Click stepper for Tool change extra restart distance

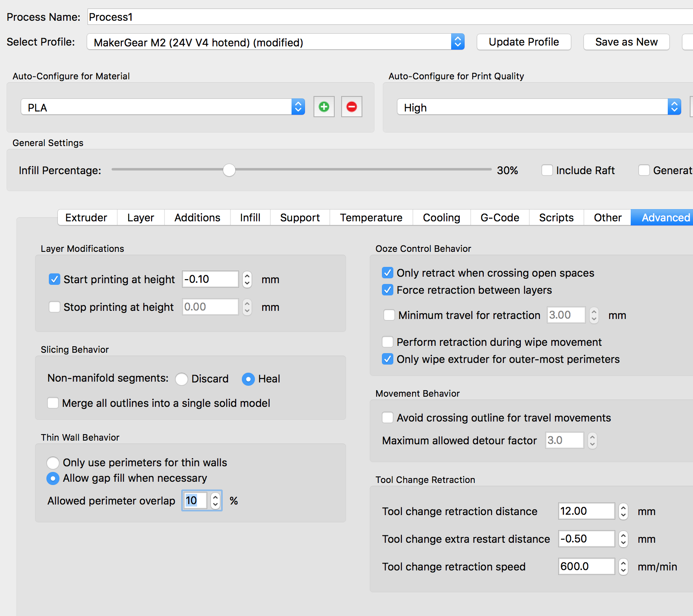coord(623,539)
